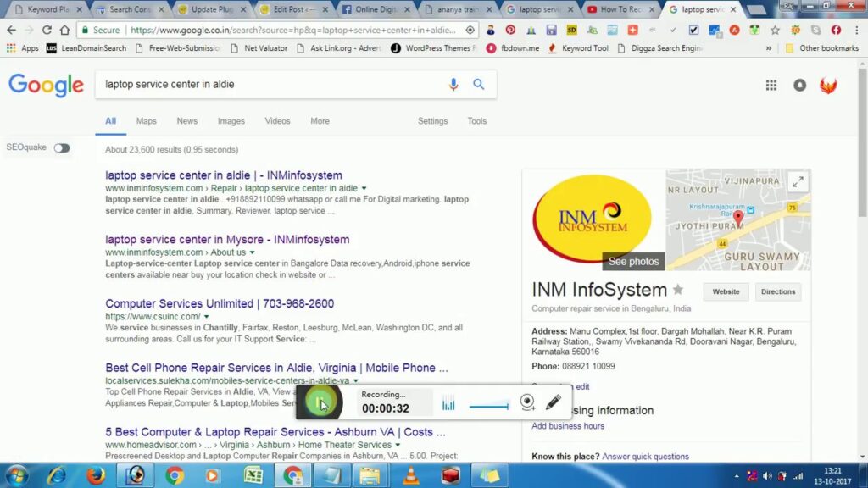
Task: Open Google notifications bell icon
Action: 800,86
